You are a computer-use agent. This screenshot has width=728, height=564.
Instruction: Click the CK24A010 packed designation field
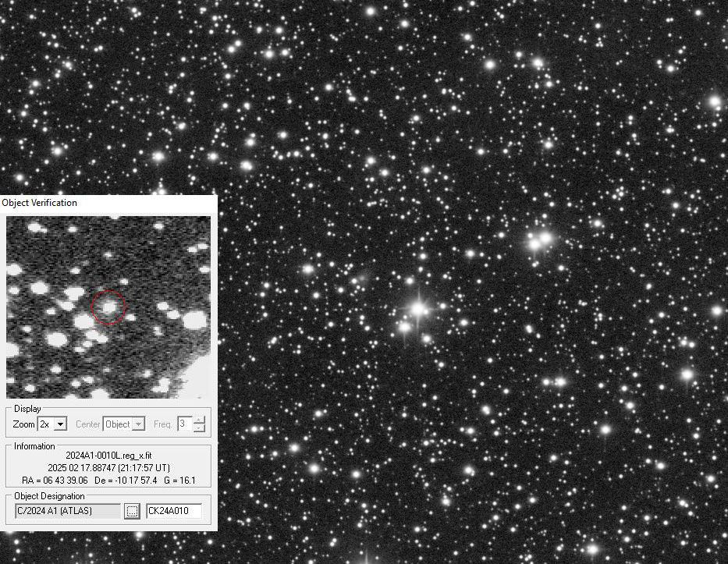(x=174, y=511)
